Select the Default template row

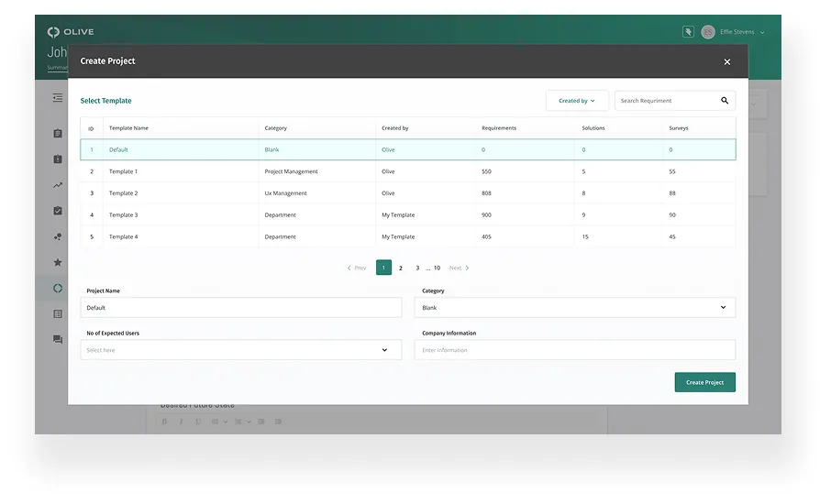[408, 149]
